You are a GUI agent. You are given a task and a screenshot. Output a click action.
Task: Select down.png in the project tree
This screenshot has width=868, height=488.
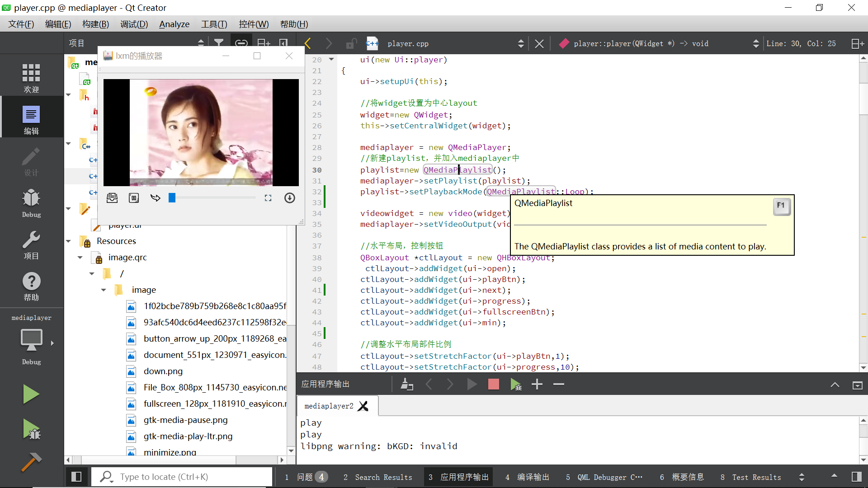(x=163, y=371)
